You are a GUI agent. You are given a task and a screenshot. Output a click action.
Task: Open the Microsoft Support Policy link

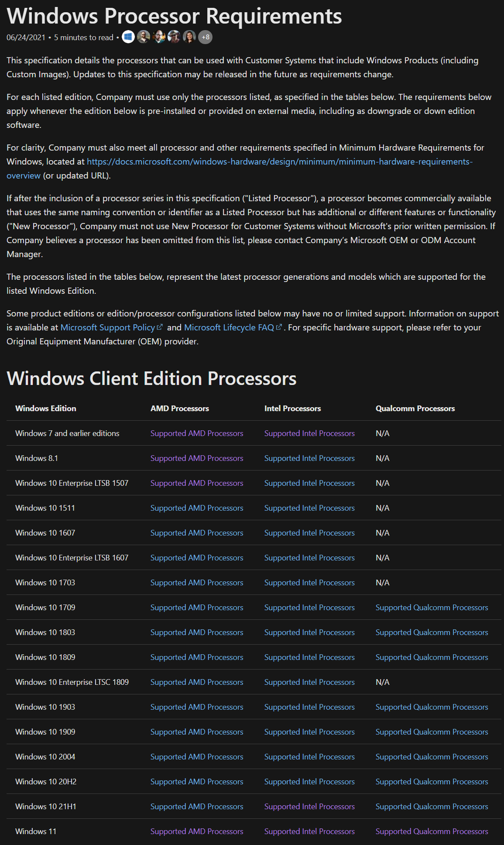(107, 327)
